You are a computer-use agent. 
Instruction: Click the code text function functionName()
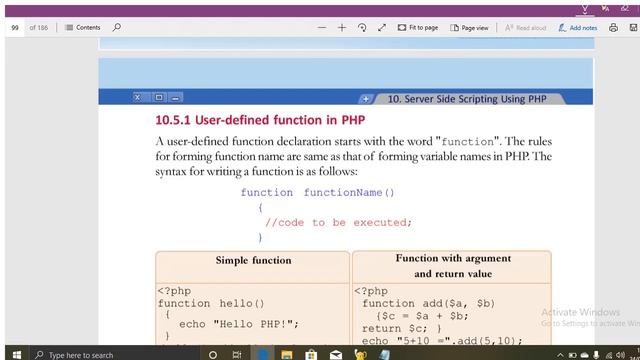pyautogui.click(x=318, y=193)
